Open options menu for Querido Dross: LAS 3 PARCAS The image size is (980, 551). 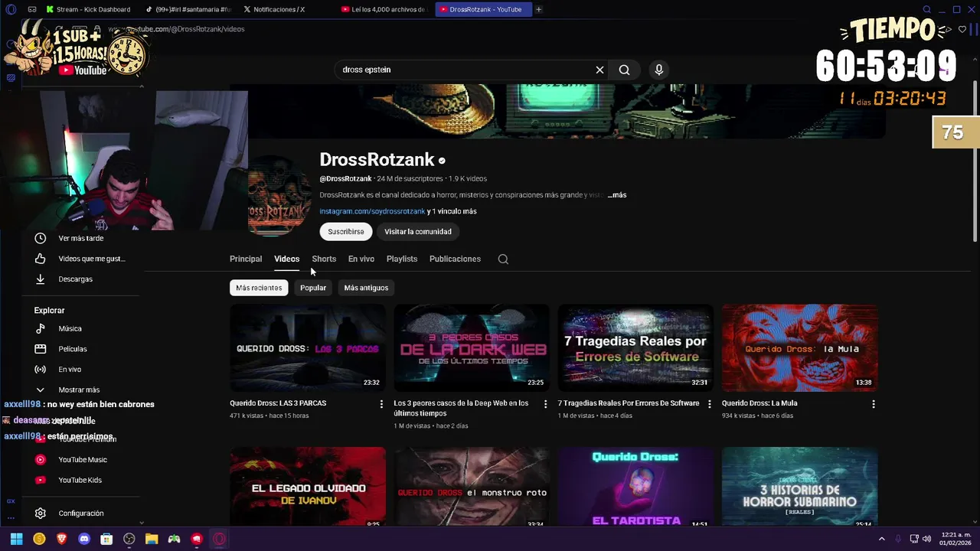tap(381, 404)
